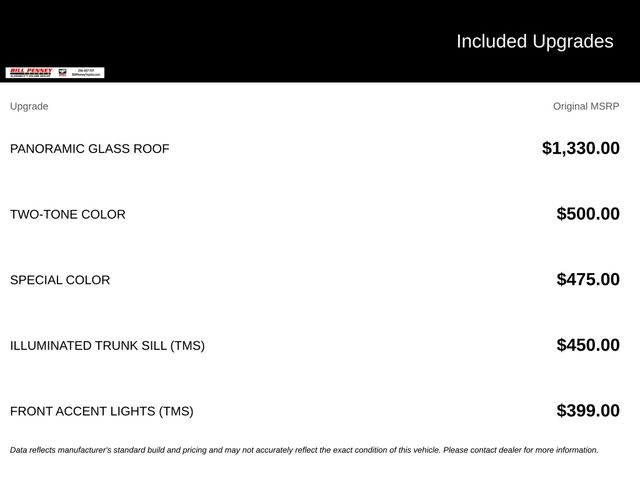Image resolution: width=640 pixels, height=480 pixels.
Task: Click the $1,330.00 price
Action: pyautogui.click(x=581, y=148)
